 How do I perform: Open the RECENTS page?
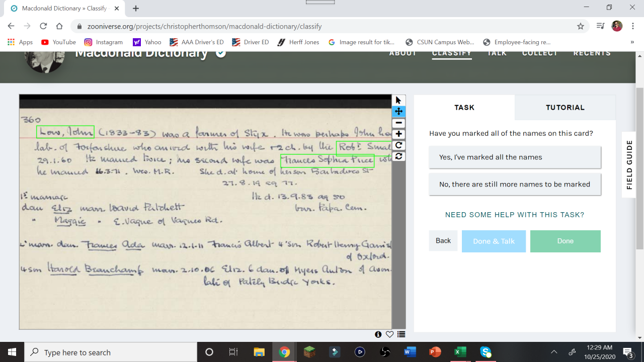[592, 53]
